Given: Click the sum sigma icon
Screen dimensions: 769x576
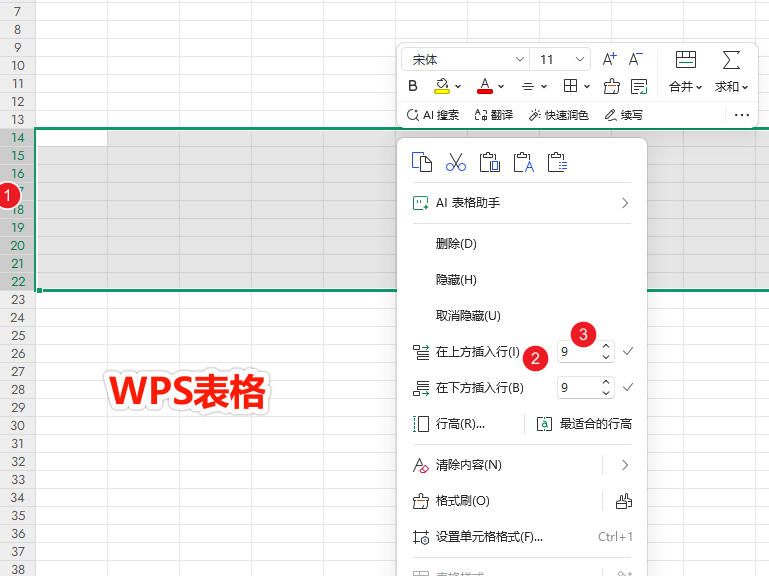Looking at the screenshot, I should (x=731, y=59).
